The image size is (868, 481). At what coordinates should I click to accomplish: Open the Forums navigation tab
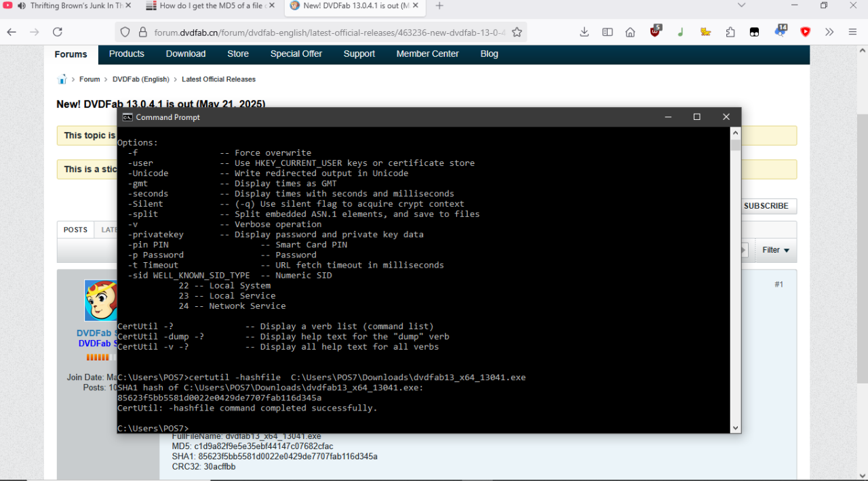pos(71,54)
